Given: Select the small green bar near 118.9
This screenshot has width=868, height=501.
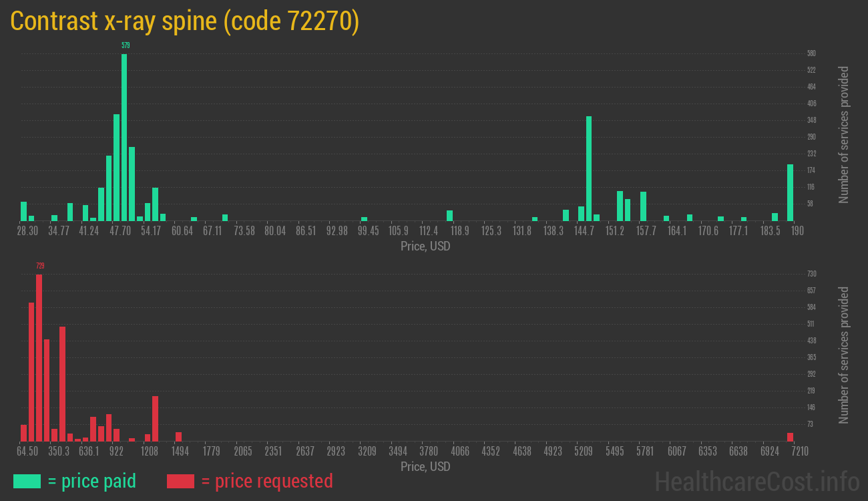Looking at the screenshot, I should pos(449,215).
